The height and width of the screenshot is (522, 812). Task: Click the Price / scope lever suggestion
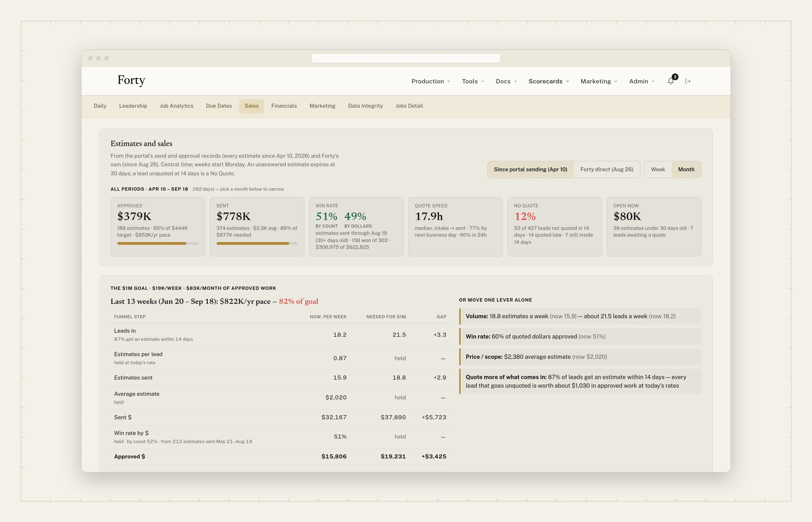point(580,357)
